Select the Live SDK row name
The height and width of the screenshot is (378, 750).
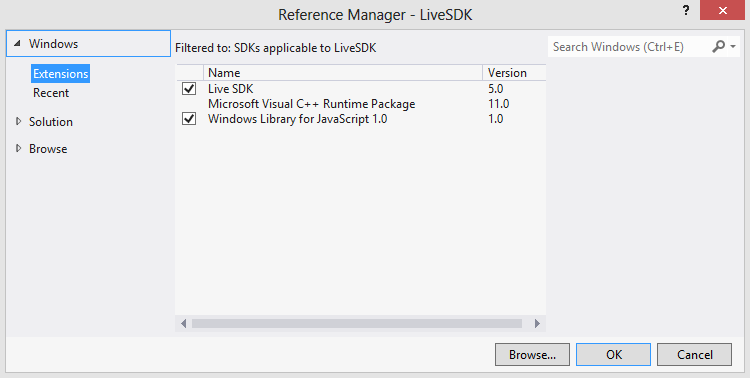[x=231, y=89]
